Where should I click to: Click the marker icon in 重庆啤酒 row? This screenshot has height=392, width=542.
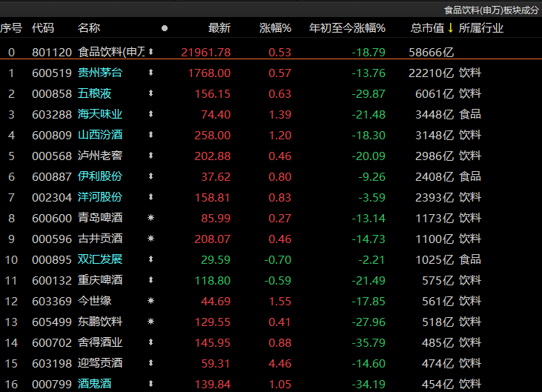pyautogui.click(x=151, y=280)
